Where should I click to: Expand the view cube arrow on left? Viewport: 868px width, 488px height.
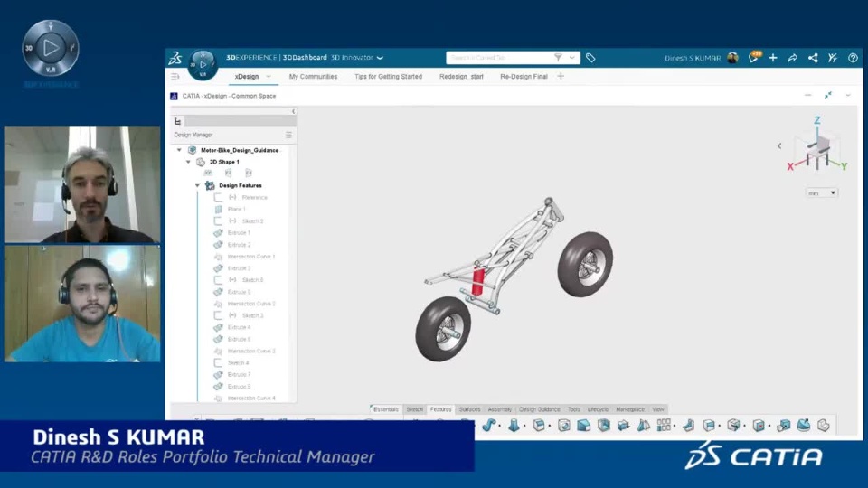coord(779,146)
